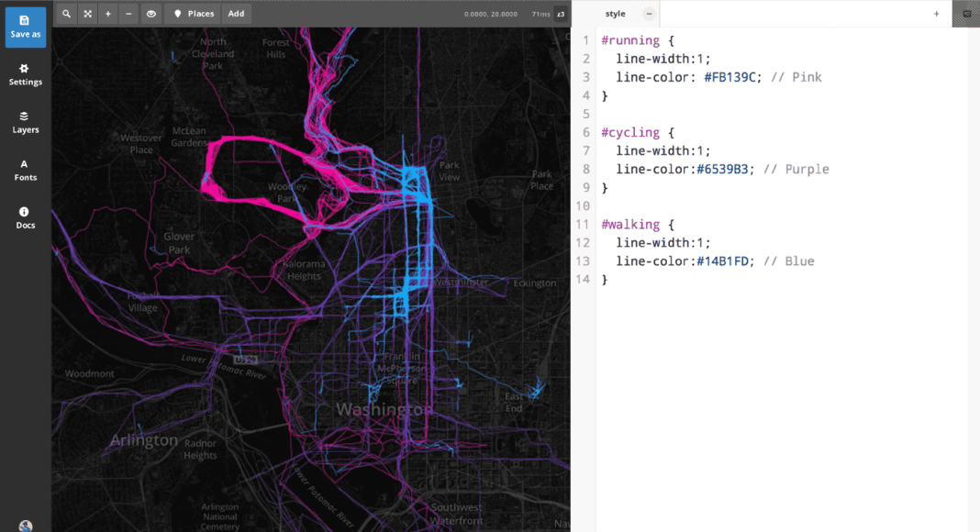This screenshot has height=532, width=980.
Task: Click the #FB139C pink color value
Action: [731, 77]
